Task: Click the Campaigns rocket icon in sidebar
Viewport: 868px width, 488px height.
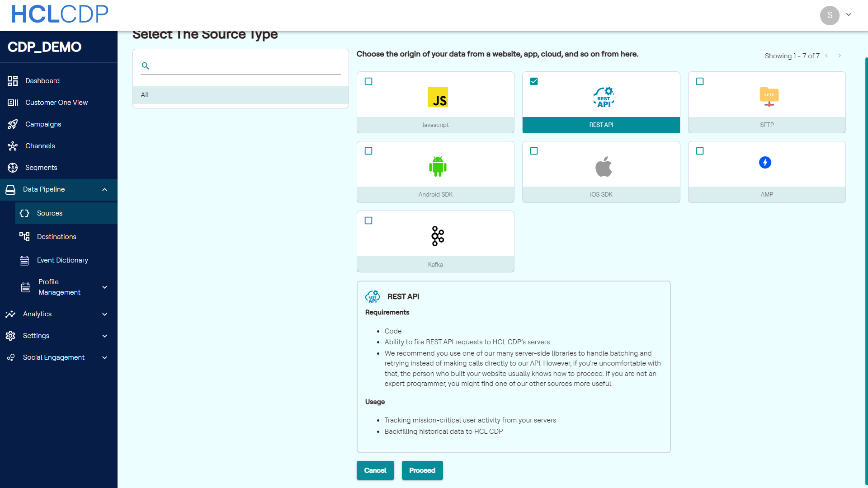Action: tap(13, 124)
